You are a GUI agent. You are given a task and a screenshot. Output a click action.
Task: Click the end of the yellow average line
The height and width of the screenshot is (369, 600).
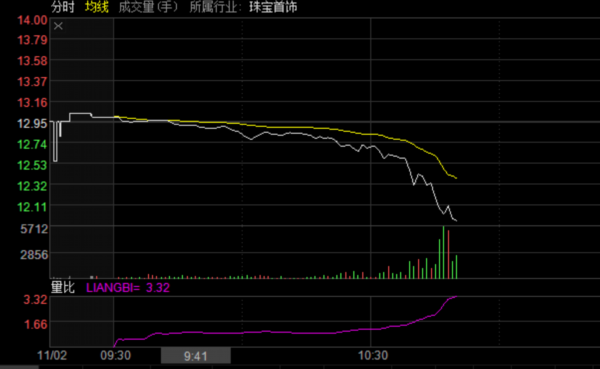coord(456,178)
